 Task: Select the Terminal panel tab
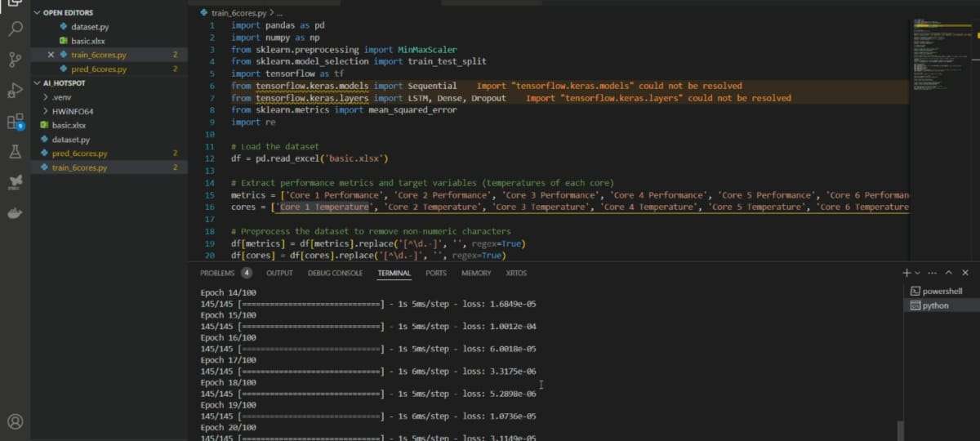[394, 273]
